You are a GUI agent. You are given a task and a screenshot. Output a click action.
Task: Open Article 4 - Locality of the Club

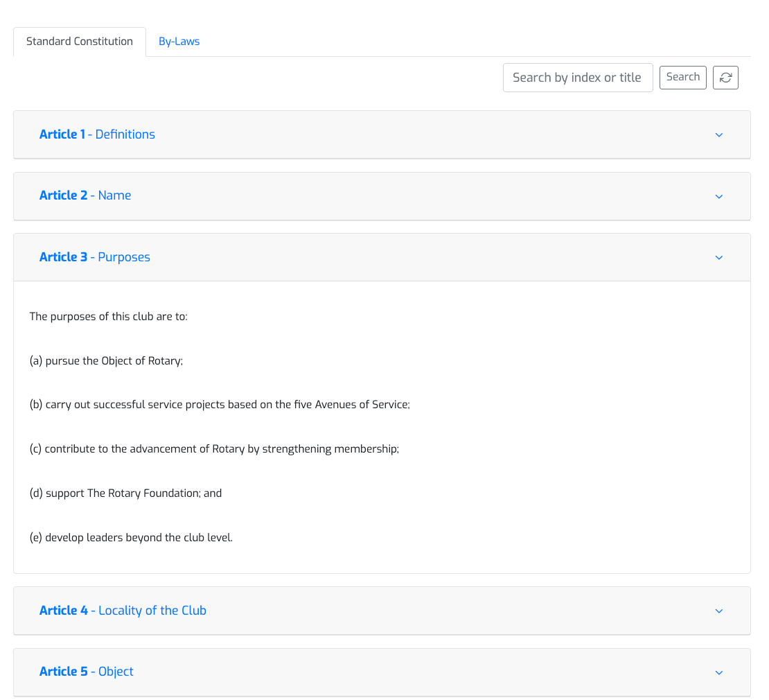(123, 611)
